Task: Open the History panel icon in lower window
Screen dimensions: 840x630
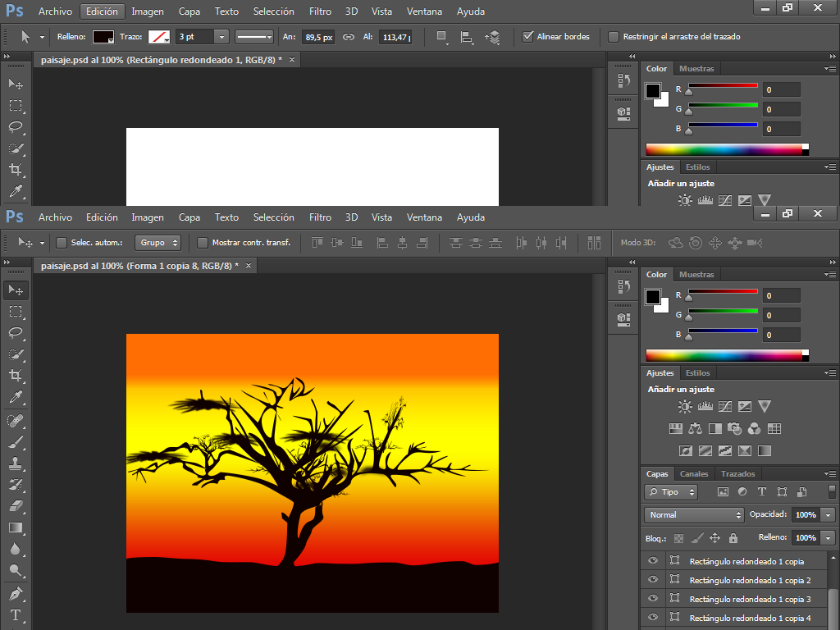Action: [x=623, y=286]
